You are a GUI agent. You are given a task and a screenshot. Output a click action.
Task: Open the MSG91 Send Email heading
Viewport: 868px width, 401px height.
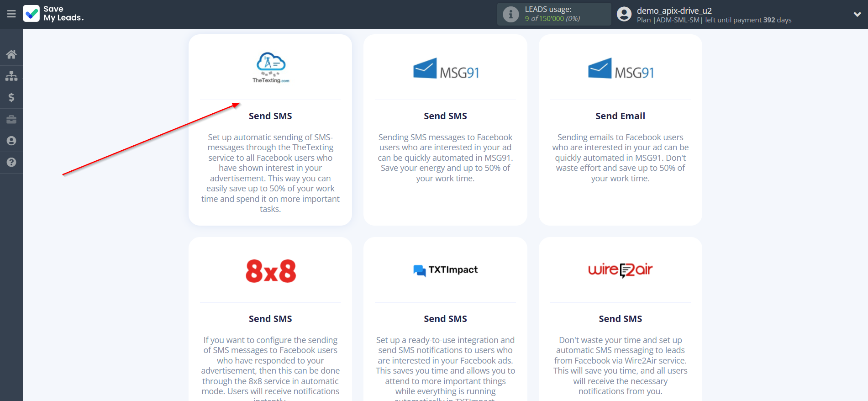pyautogui.click(x=620, y=116)
